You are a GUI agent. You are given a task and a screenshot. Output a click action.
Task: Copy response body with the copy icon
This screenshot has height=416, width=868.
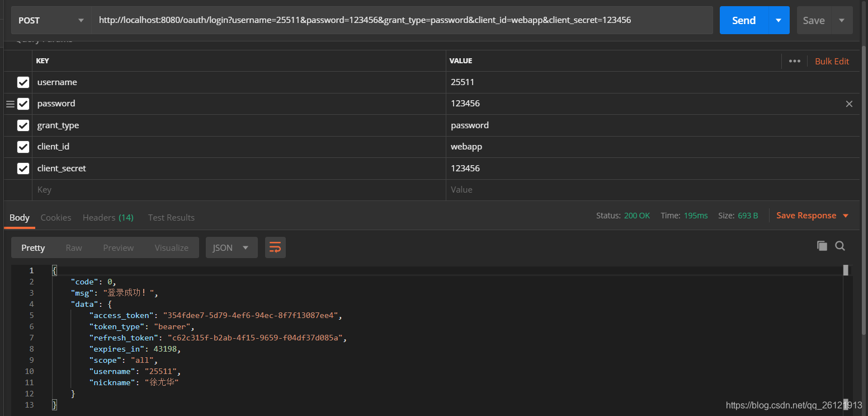pos(822,246)
